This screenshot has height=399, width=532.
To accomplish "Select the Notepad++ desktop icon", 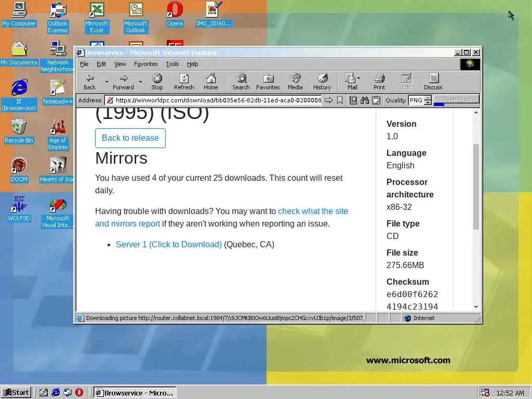I will (58, 92).
